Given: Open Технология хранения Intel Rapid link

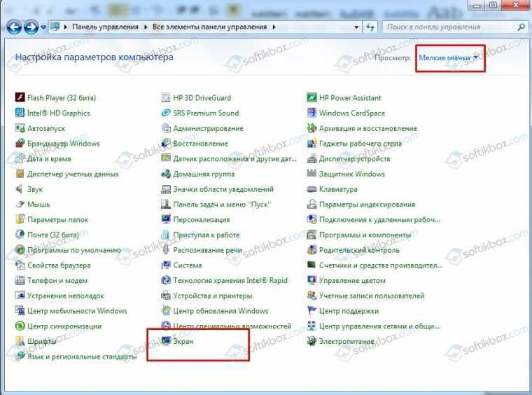Looking at the screenshot, I should 230,280.
